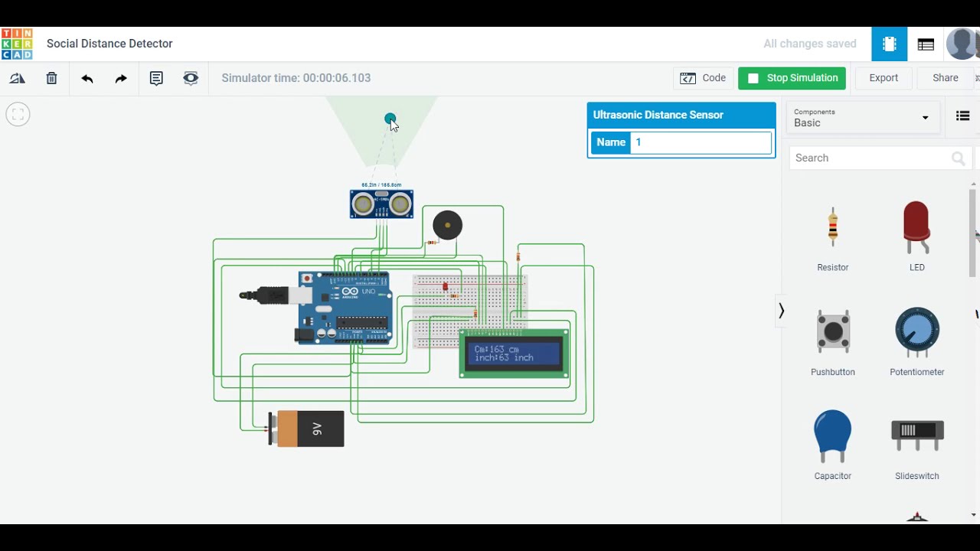Open the notes tool icon
The width and height of the screenshot is (980, 551).
coord(156,78)
